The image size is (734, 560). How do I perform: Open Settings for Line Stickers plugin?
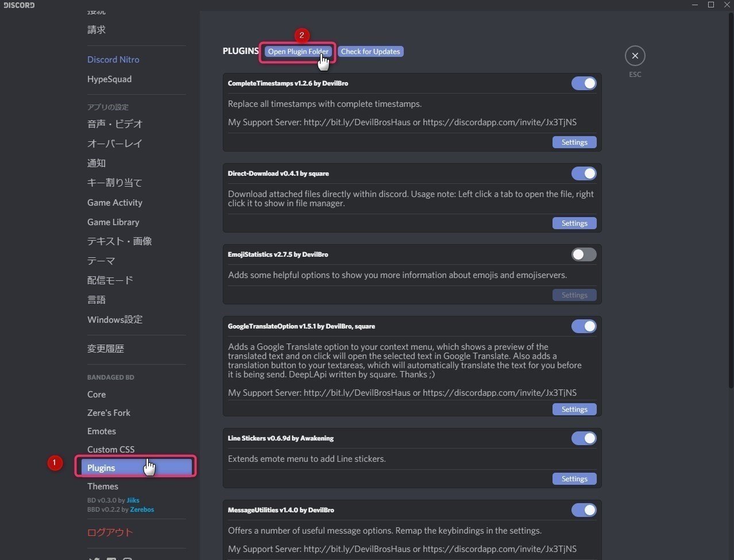click(574, 479)
